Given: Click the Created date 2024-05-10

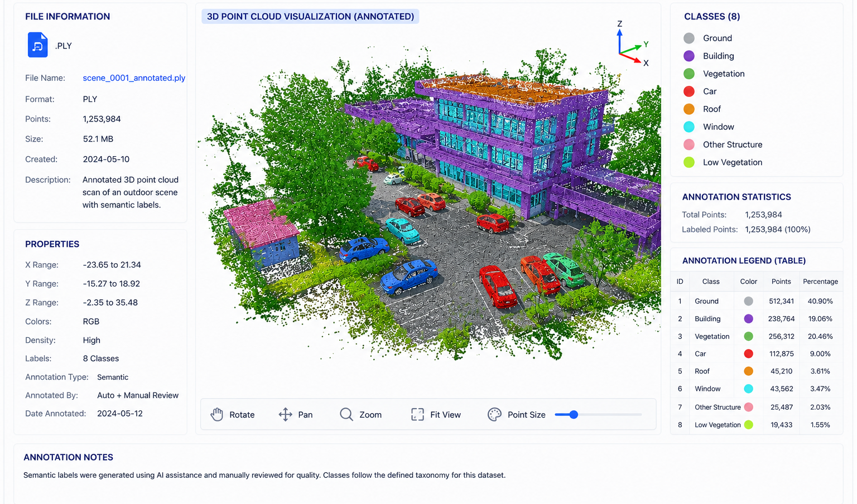Looking at the screenshot, I should (106, 159).
